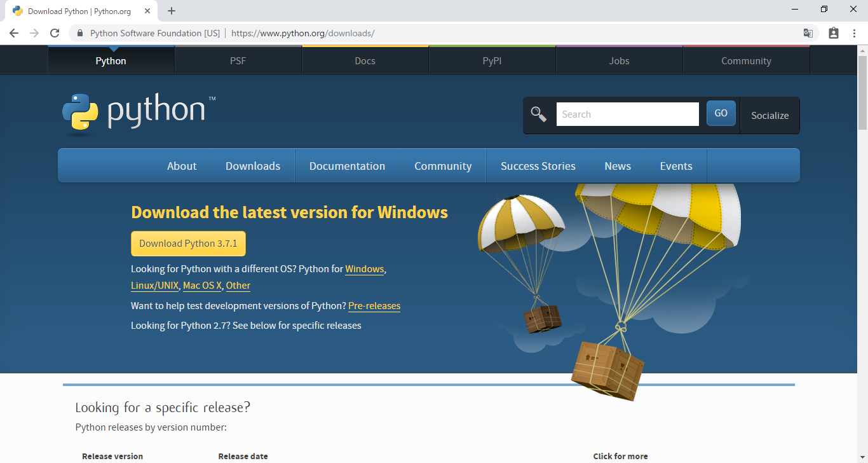
Task: Click the page vertical scrollbar
Action: 862,92
